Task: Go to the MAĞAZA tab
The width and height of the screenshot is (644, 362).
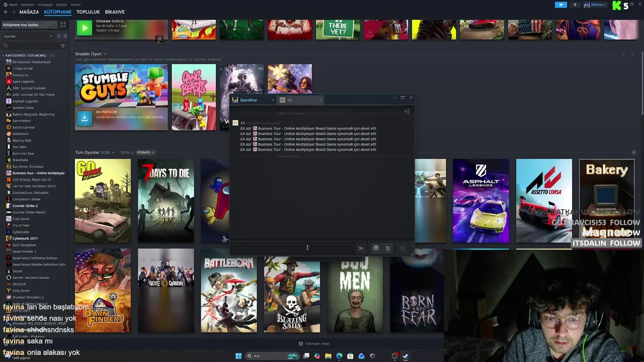Action: [x=29, y=12]
